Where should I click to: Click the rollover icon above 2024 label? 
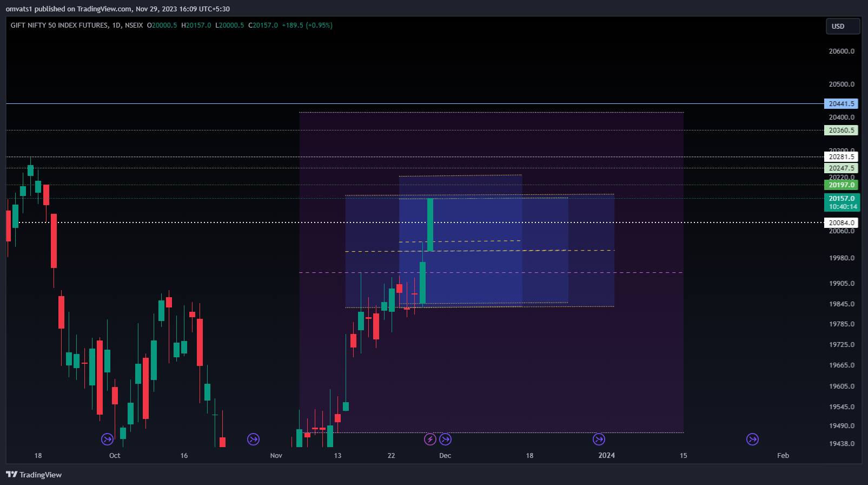(x=599, y=439)
